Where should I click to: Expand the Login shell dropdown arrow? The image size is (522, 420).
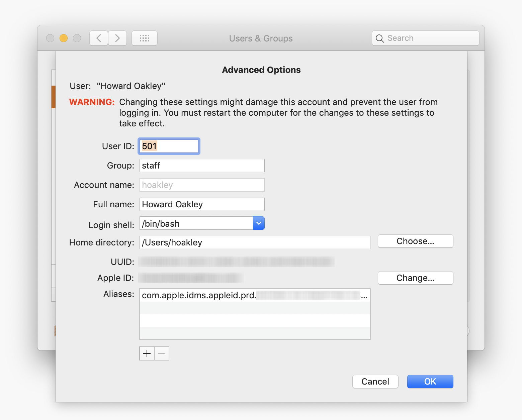[259, 223]
